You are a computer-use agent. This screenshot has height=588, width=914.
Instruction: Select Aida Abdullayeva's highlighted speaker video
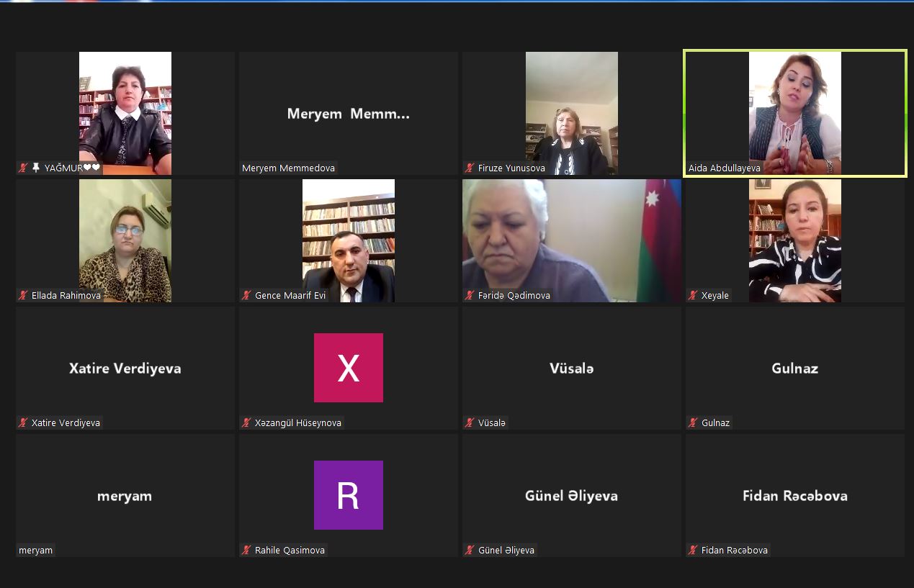pos(794,112)
